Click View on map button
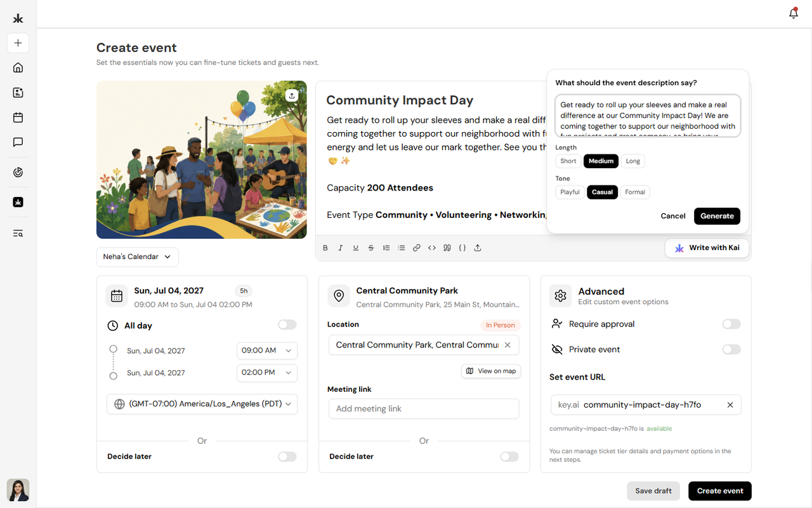This screenshot has height=508, width=812. click(x=491, y=371)
